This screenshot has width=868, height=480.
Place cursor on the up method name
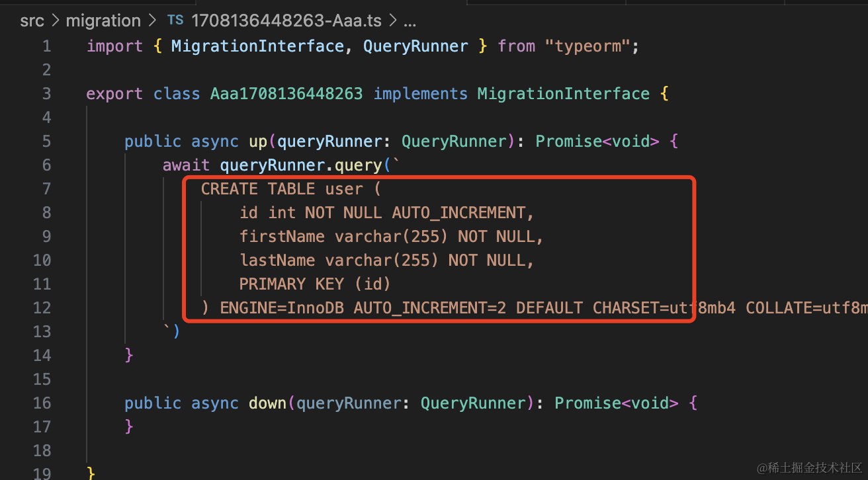pyautogui.click(x=257, y=141)
